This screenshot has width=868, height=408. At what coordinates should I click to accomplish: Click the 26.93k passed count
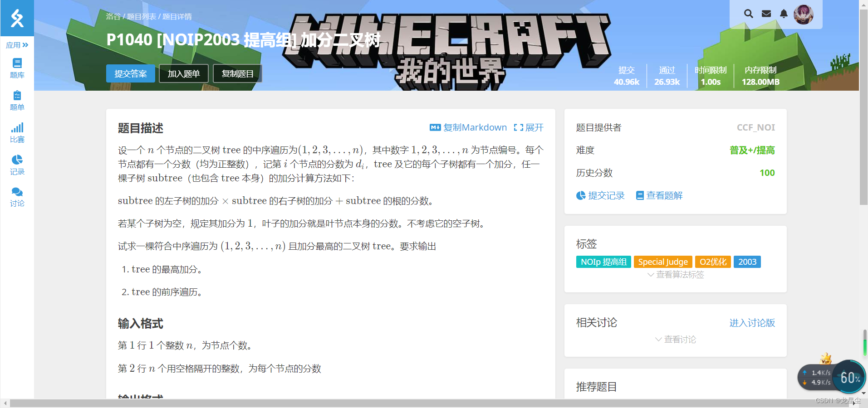coord(667,82)
